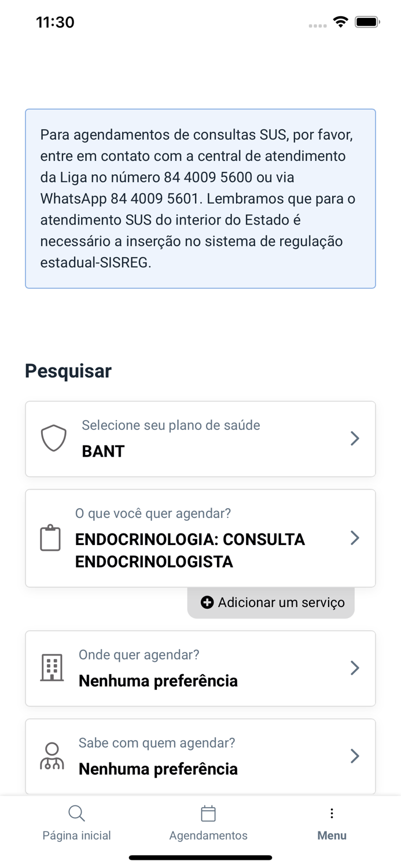
Task: Tap the building icon on 'Onde quer agendar?'
Action: click(x=51, y=668)
